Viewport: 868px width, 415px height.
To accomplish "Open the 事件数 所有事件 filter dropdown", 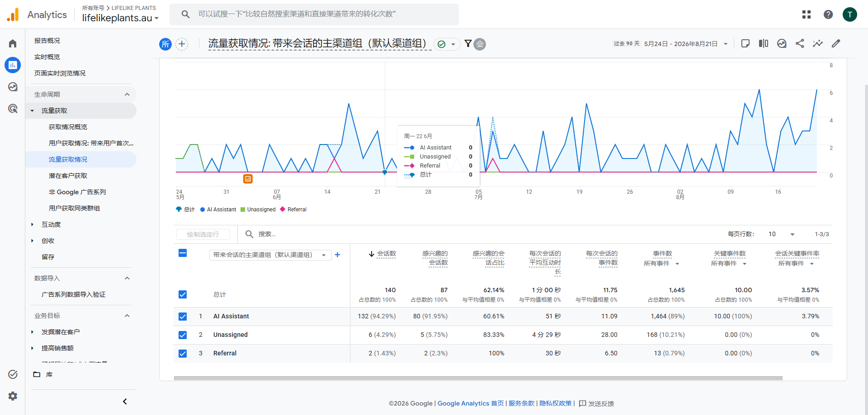I will (662, 264).
